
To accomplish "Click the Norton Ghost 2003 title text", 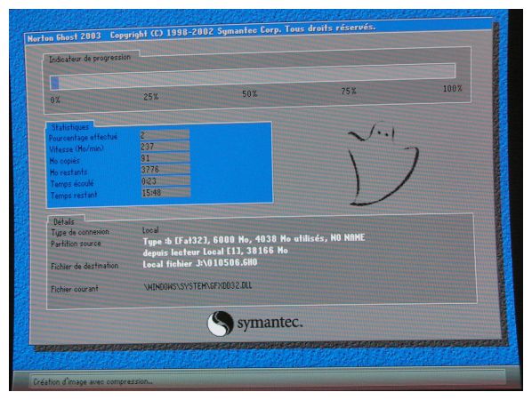I will click(64, 37).
